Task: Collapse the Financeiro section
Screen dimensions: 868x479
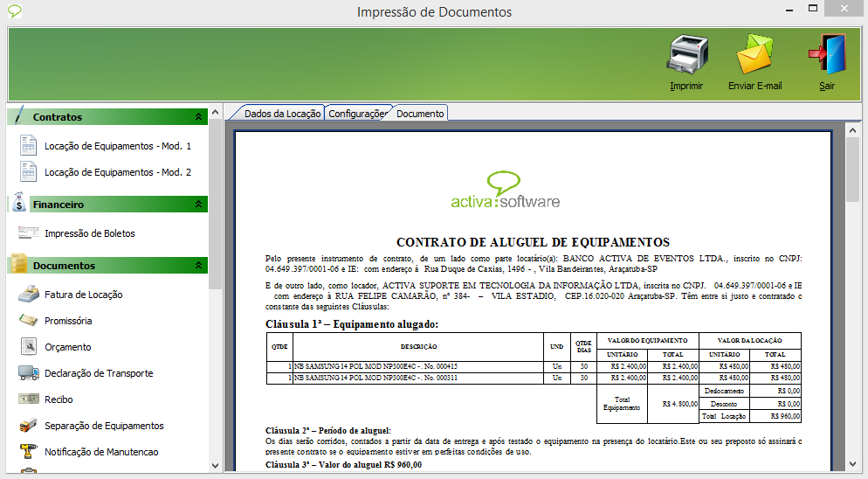Action: (x=198, y=205)
